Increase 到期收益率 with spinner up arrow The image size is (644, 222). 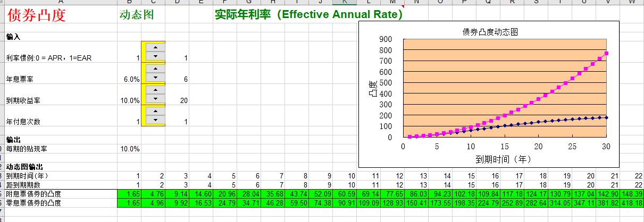[155, 90]
